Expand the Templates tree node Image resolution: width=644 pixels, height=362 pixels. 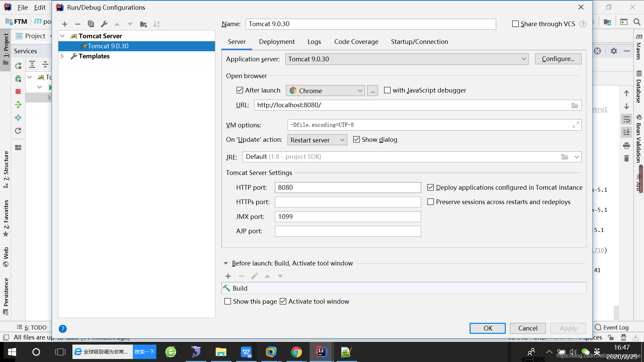[x=62, y=56]
